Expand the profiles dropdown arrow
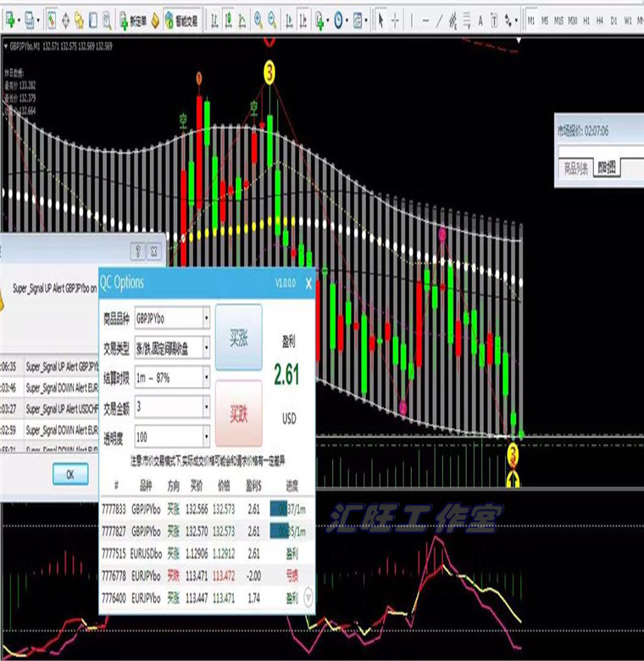 (38, 19)
